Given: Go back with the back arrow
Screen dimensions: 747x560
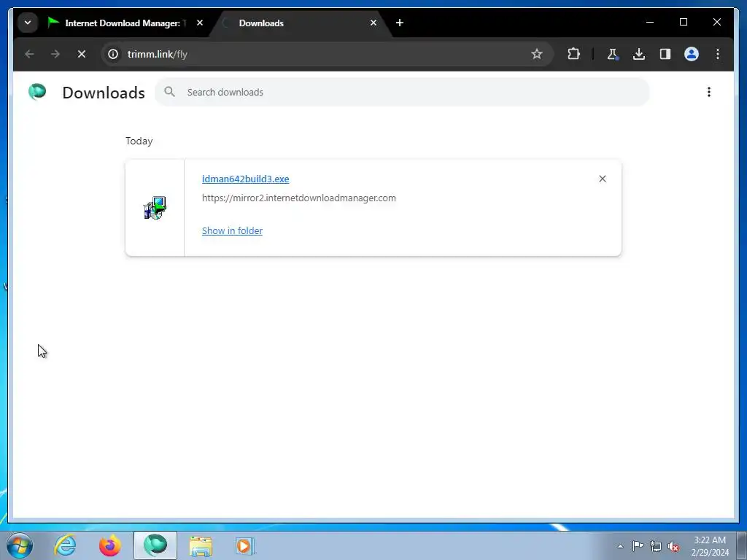Looking at the screenshot, I should [29, 54].
